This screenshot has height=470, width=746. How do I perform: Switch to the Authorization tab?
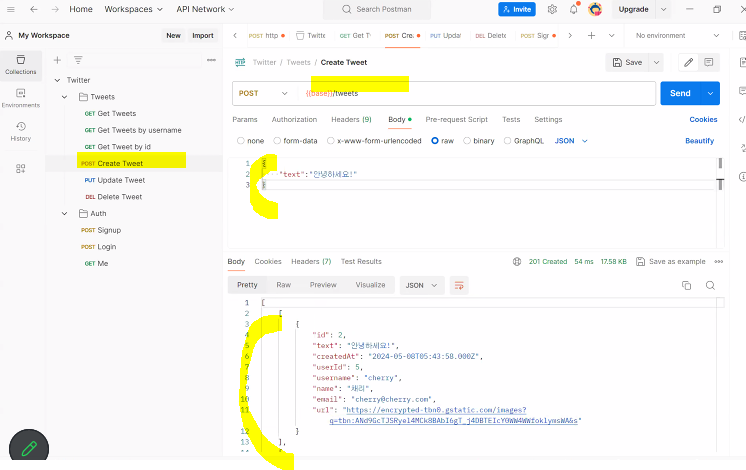coord(294,119)
